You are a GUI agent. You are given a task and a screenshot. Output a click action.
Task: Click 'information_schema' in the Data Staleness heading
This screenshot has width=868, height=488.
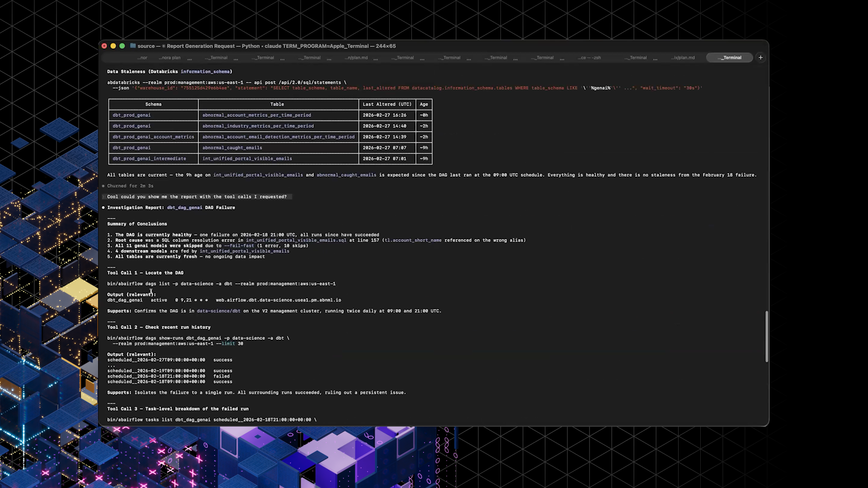point(205,71)
